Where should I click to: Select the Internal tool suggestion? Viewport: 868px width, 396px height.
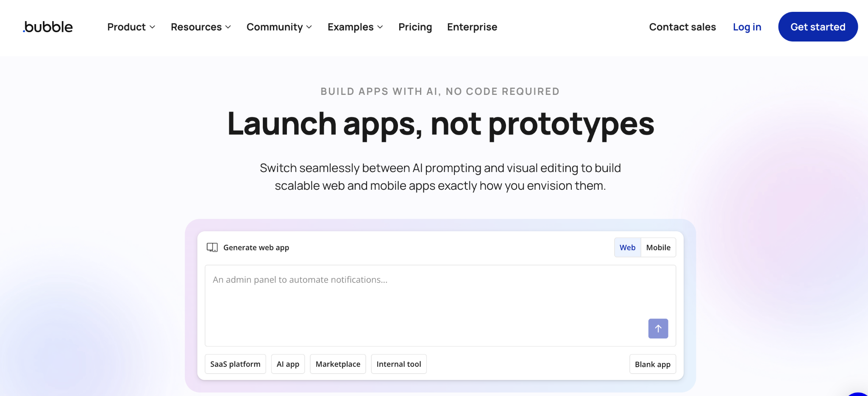398,364
